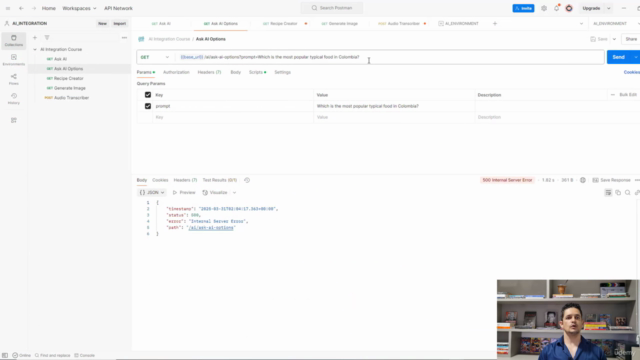Click the /ai/ask-ai-options path link in the response
The height and width of the screenshot is (360, 640).
click(211, 228)
